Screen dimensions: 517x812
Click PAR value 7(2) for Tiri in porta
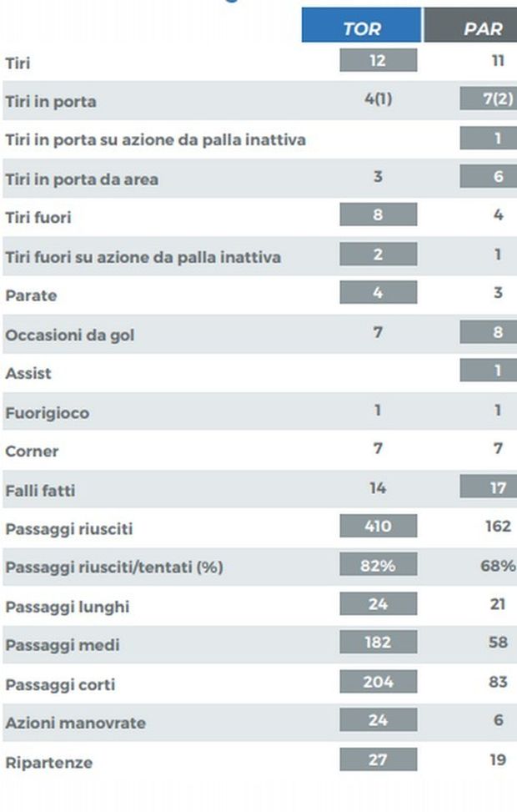488,98
